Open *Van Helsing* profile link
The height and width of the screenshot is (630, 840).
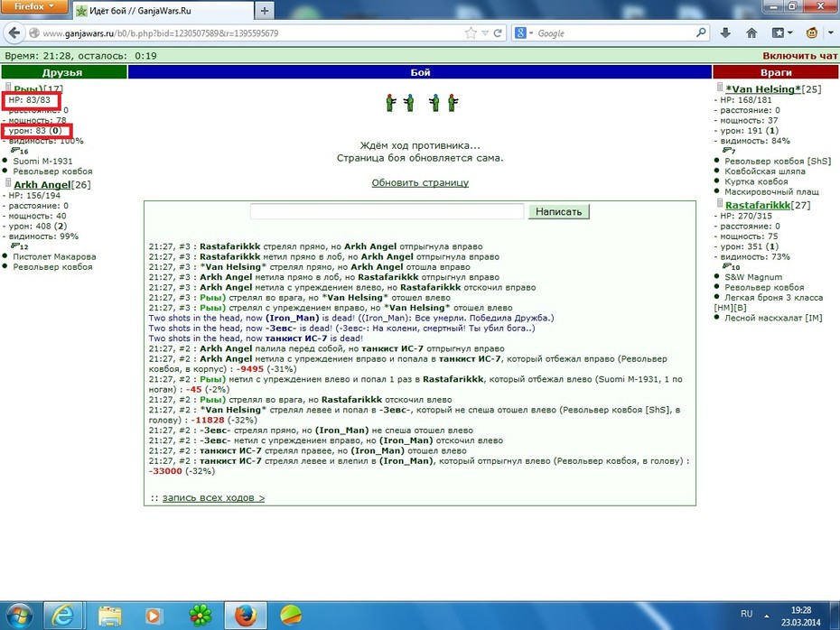click(x=763, y=88)
